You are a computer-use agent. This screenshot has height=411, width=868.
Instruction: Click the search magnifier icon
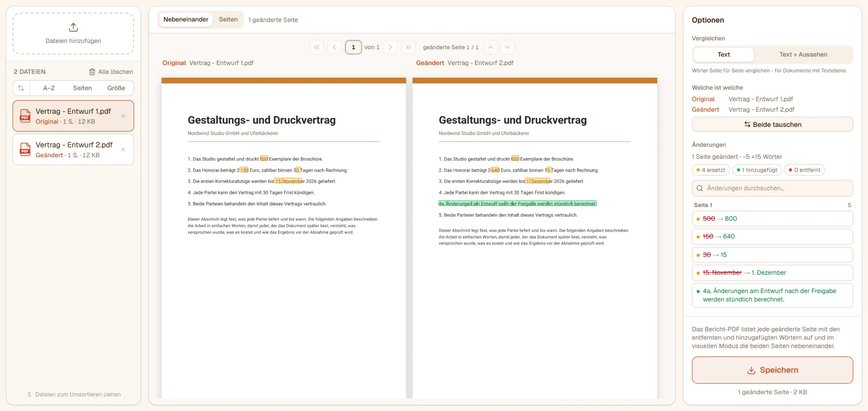coord(700,188)
